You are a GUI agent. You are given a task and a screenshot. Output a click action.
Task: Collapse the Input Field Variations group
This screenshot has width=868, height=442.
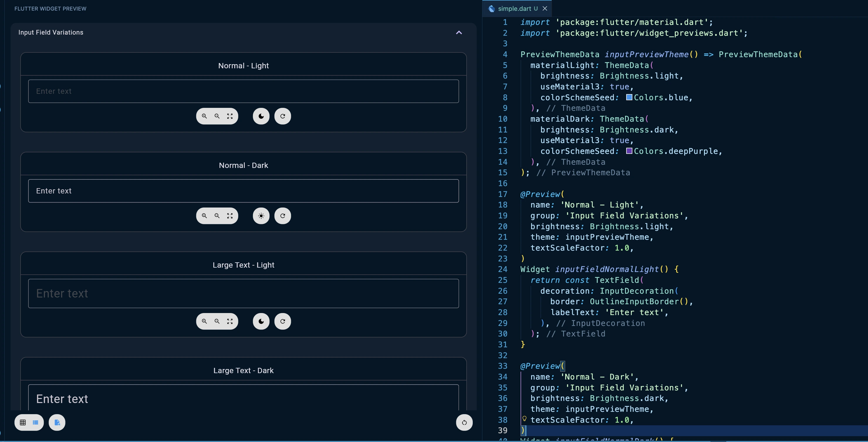coord(459,32)
